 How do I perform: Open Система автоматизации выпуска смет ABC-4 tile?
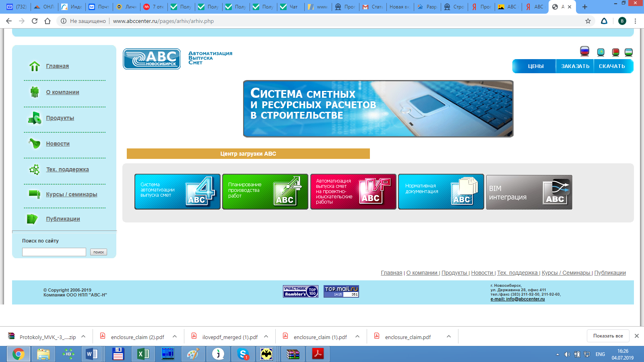tap(178, 192)
